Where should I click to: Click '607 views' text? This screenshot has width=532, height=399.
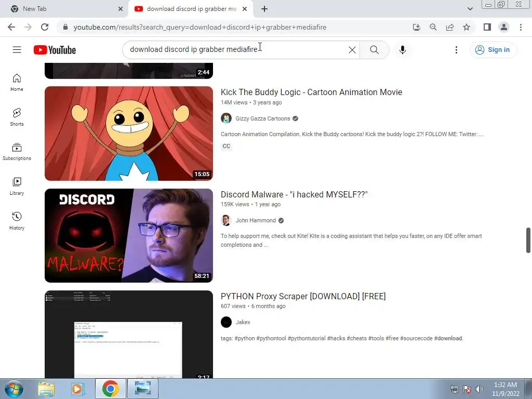point(233,306)
